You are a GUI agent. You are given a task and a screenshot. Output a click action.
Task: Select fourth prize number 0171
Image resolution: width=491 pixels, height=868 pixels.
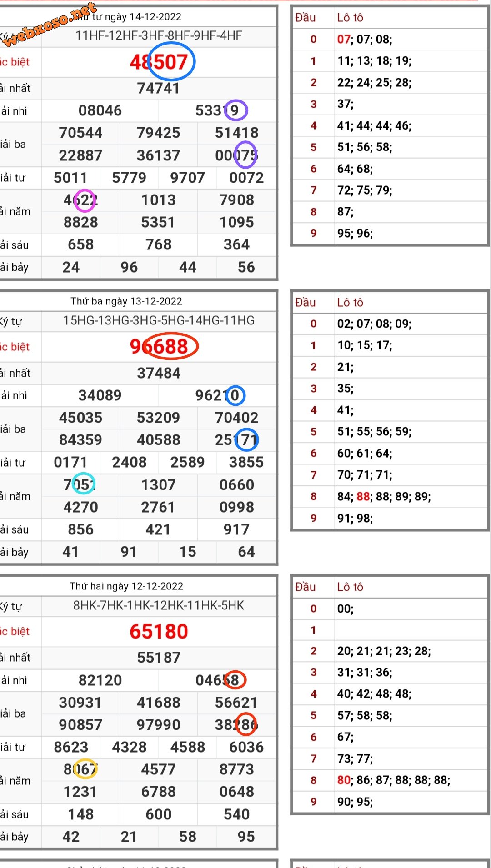click(x=70, y=462)
